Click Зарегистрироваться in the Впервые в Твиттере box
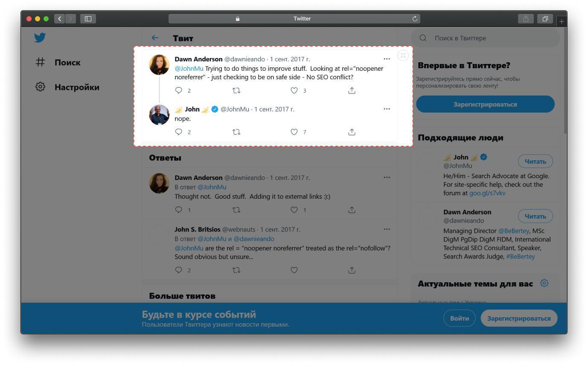 point(485,104)
